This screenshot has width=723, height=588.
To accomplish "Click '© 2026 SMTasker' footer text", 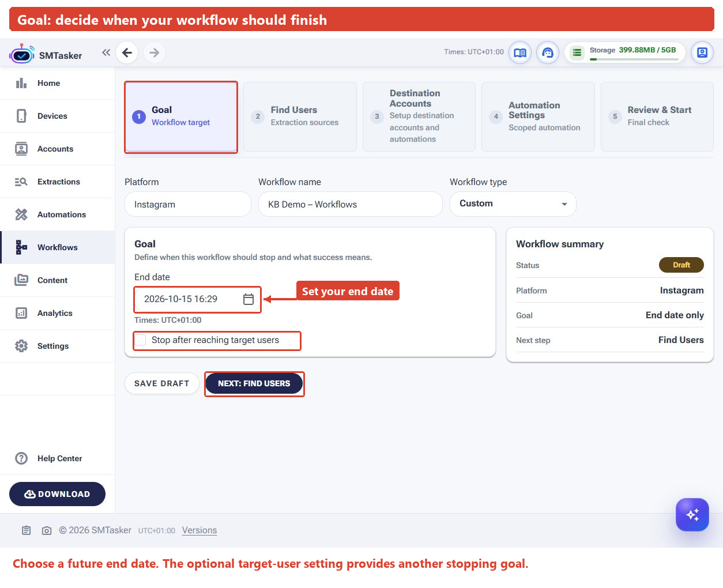I will pyautogui.click(x=95, y=530).
